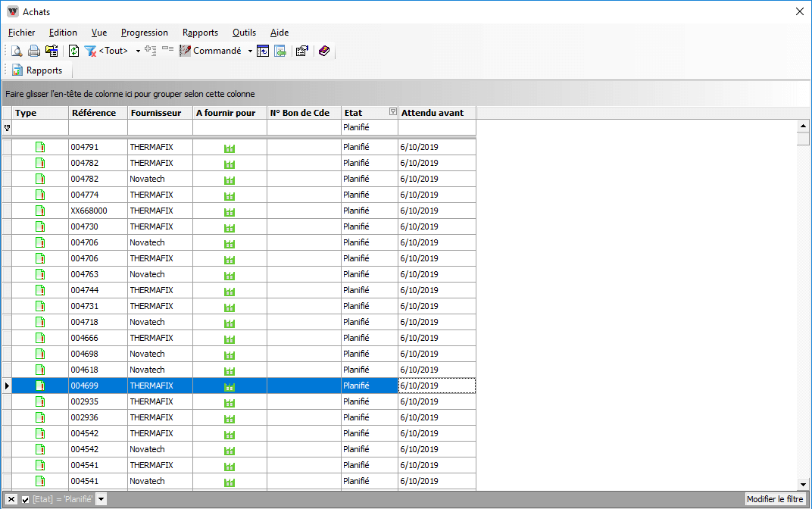Uncheck the [Etat] = 'Planifié' filter checkbox
This screenshot has width=812, height=509.
click(x=25, y=499)
